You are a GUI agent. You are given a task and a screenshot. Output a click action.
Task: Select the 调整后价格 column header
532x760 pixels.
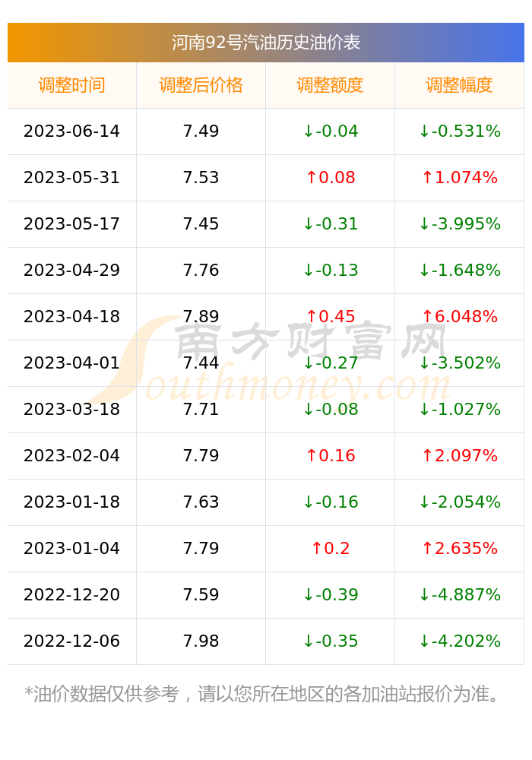[201, 85]
